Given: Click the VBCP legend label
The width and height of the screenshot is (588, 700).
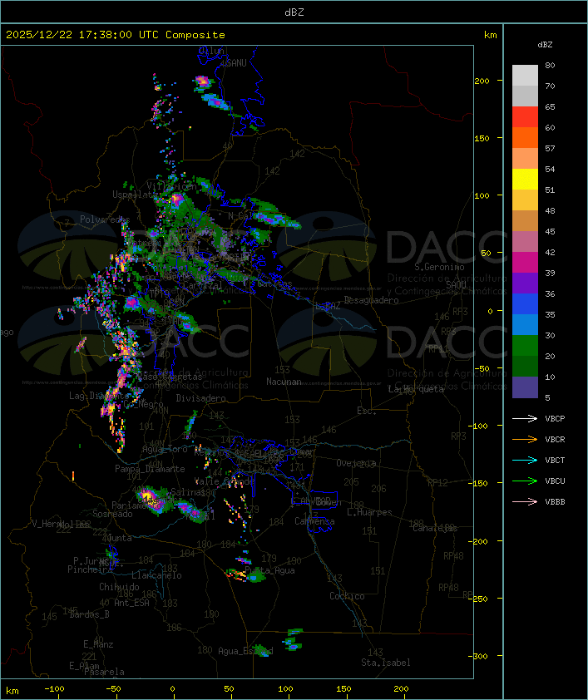Looking at the screenshot, I should point(555,418).
